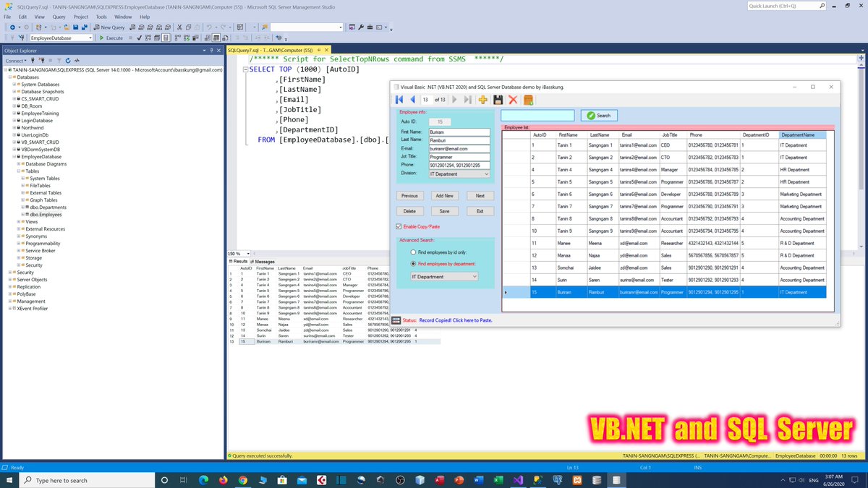Open Word from taskbar

478,480
